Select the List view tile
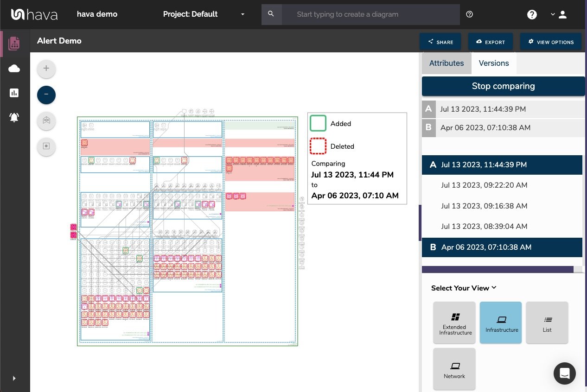The image size is (587, 392). click(x=547, y=322)
